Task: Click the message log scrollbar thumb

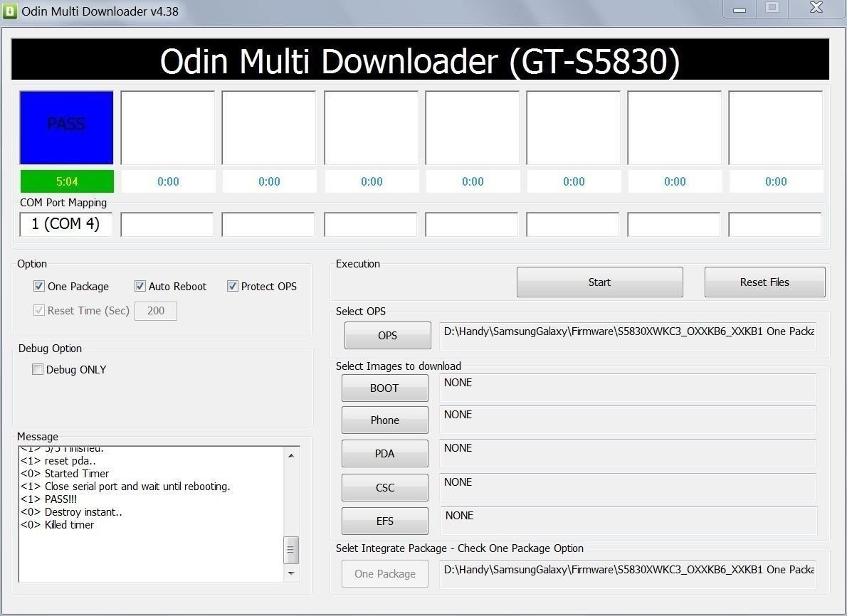Action: click(x=291, y=550)
